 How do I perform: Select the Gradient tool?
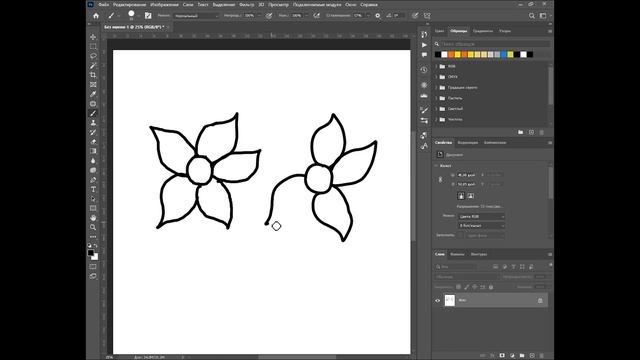click(93, 151)
